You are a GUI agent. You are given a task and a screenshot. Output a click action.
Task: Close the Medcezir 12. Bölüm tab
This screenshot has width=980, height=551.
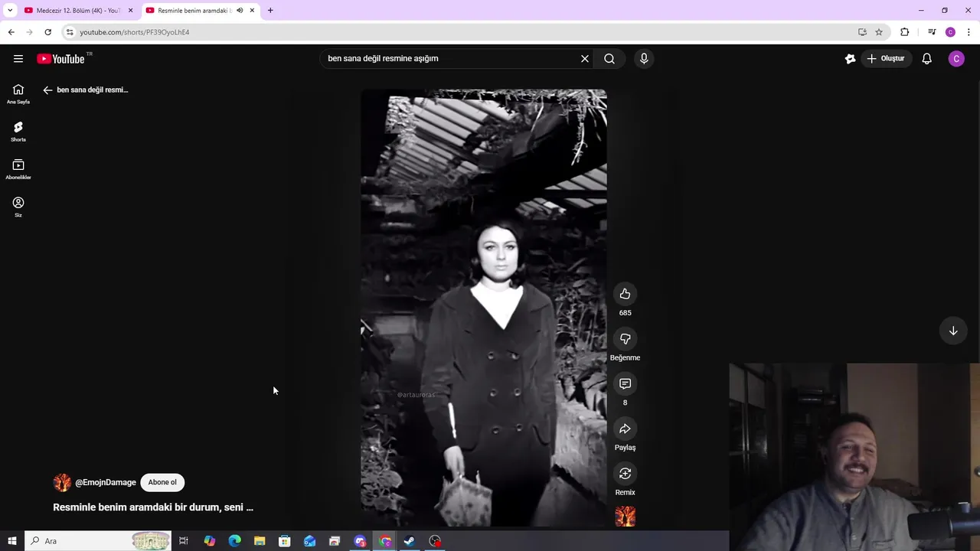pyautogui.click(x=130, y=11)
